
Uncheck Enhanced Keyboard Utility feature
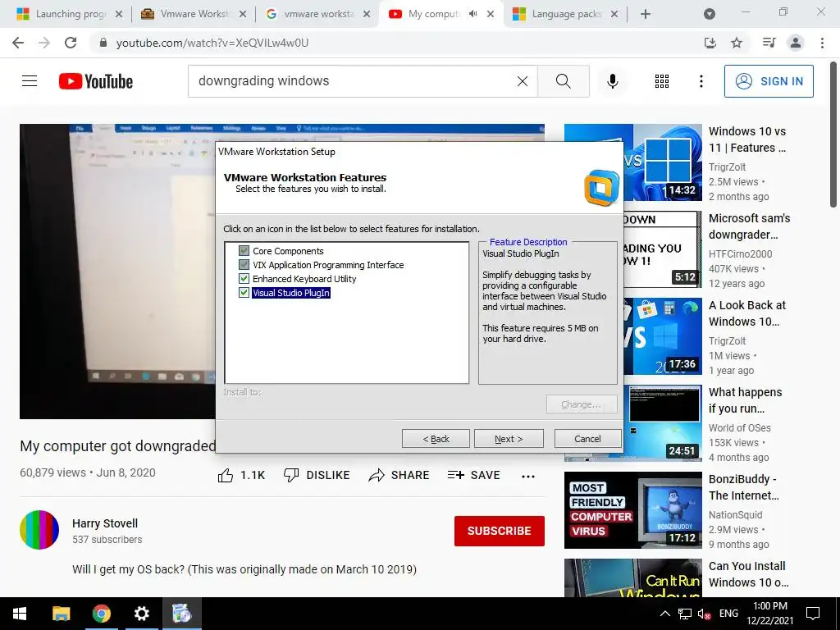pyautogui.click(x=244, y=279)
